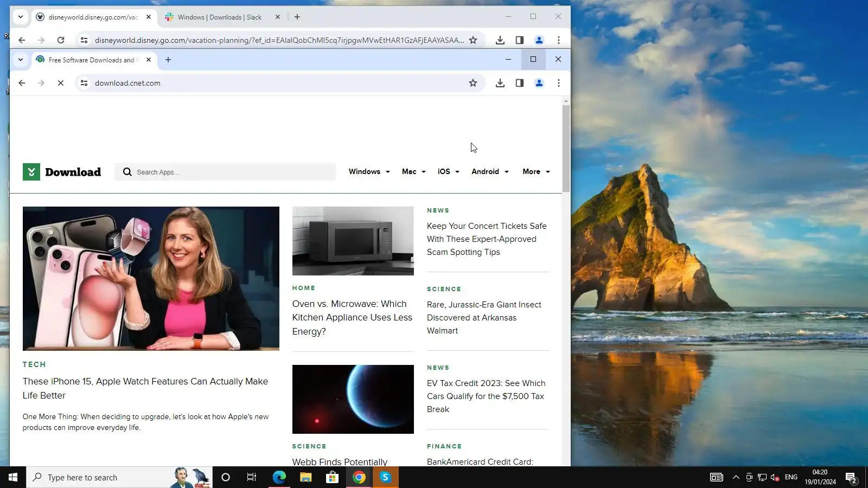The width and height of the screenshot is (868, 488).
Task: Add a new tab in the Disney window
Action: tap(297, 17)
